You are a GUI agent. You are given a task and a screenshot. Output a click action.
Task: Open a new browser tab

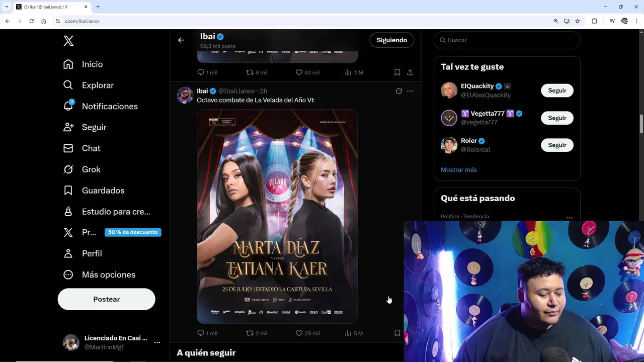98,7
